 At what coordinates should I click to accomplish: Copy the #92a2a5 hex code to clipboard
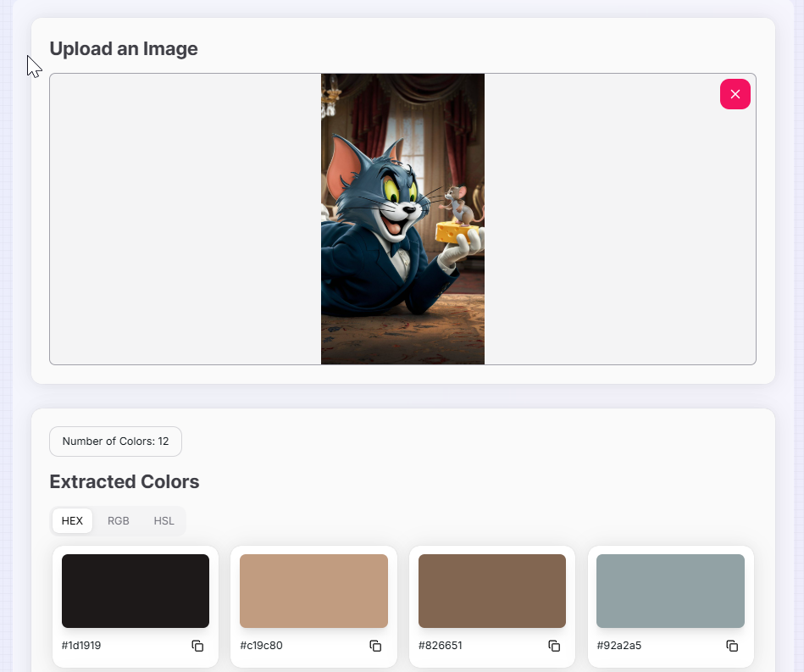[x=732, y=646]
